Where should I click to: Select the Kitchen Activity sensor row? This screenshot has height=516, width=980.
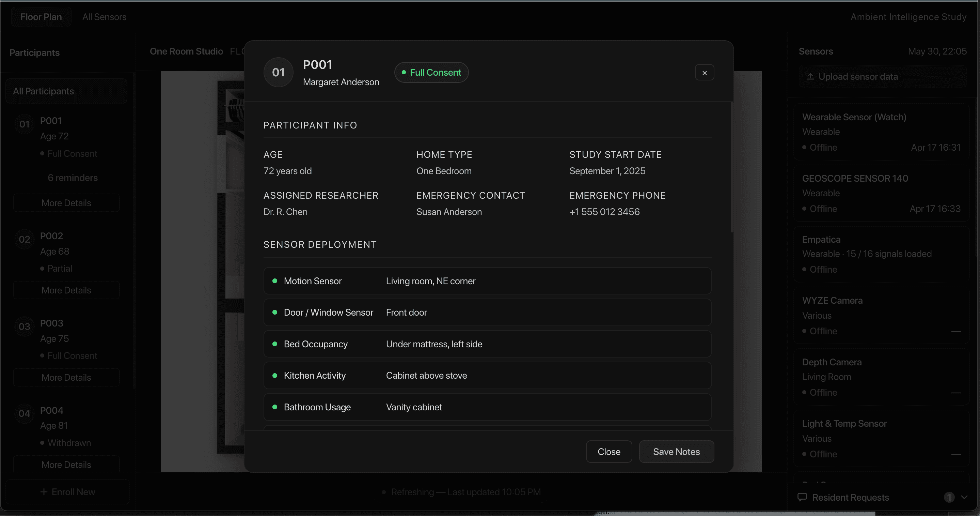(487, 376)
